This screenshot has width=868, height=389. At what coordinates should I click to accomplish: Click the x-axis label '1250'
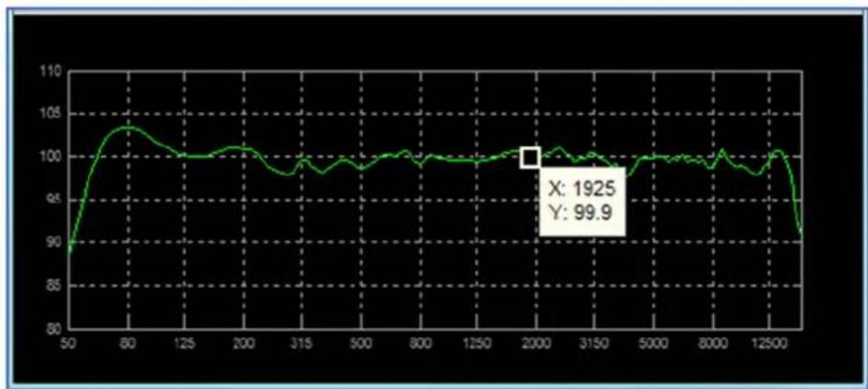point(477,342)
